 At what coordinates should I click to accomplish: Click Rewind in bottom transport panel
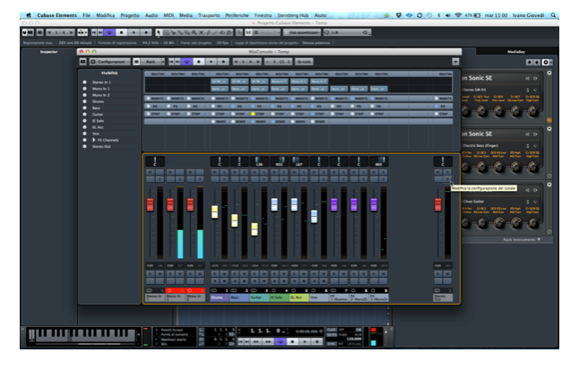click(256, 341)
